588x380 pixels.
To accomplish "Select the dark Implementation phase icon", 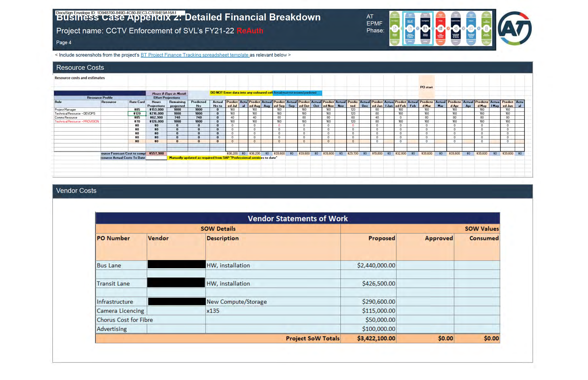I will tap(456, 28).
